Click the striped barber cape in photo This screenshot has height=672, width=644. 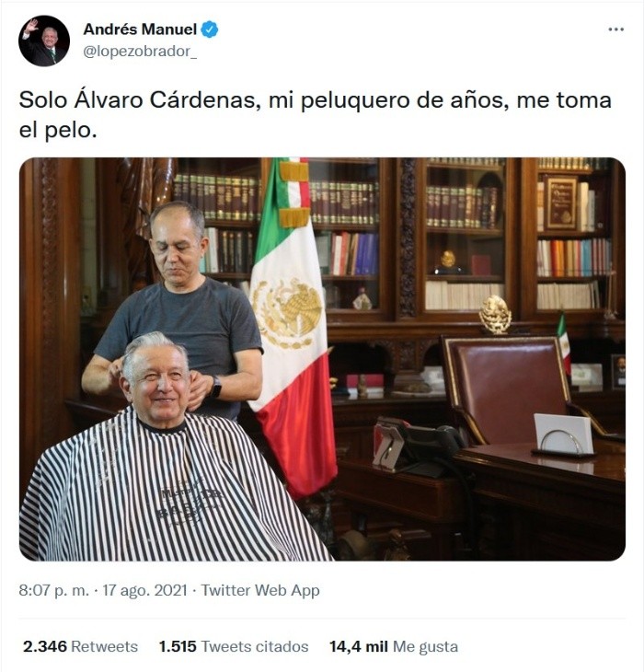[171, 489]
